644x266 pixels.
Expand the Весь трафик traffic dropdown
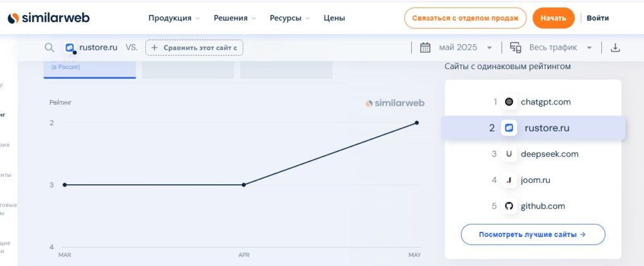pyautogui.click(x=560, y=48)
